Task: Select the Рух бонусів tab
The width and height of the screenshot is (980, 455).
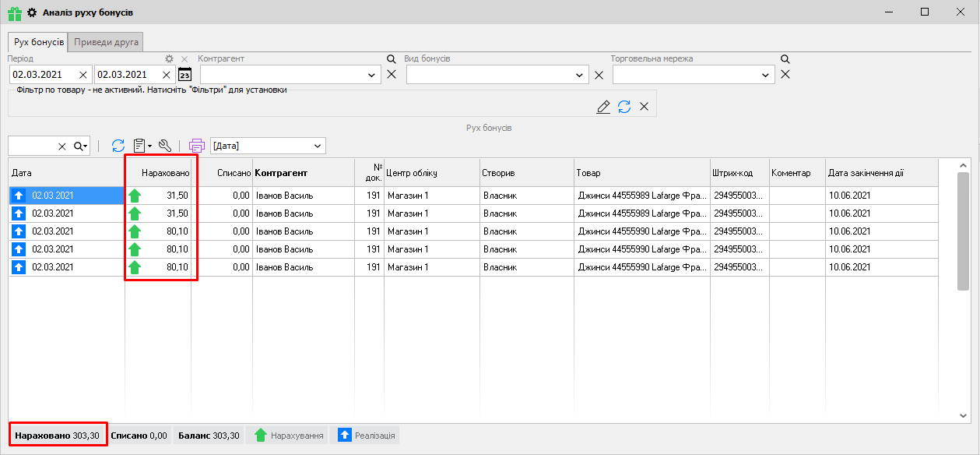Action: click(x=38, y=42)
